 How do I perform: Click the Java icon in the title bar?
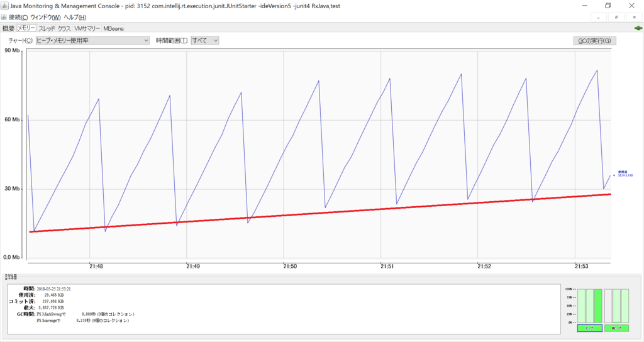click(x=5, y=5)
